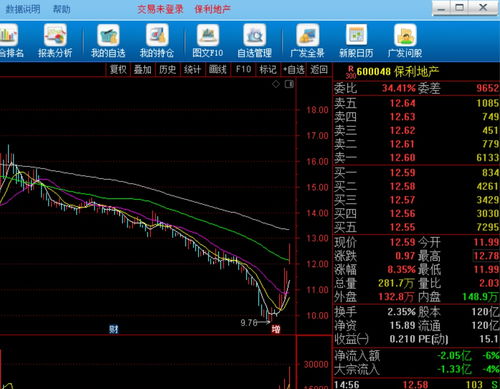The width and height of the screenshot is (500, 389).
Task: Click 保利地产 title link
Action: coord(212,9)
